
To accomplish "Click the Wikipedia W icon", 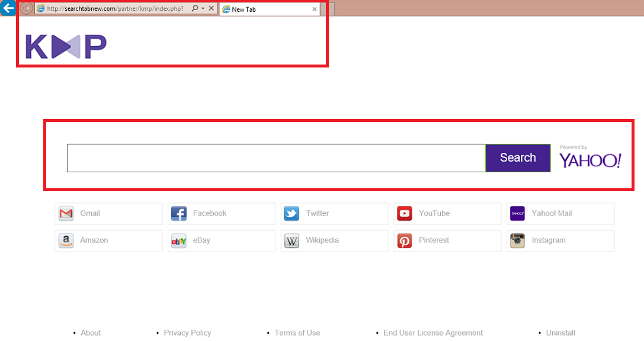I will point(291,241).
